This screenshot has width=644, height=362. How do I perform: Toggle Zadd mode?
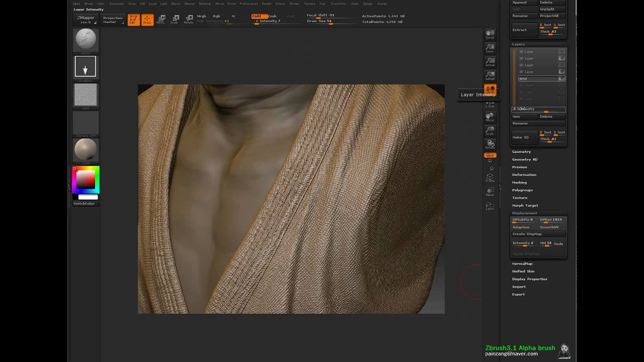coord(259,16)
